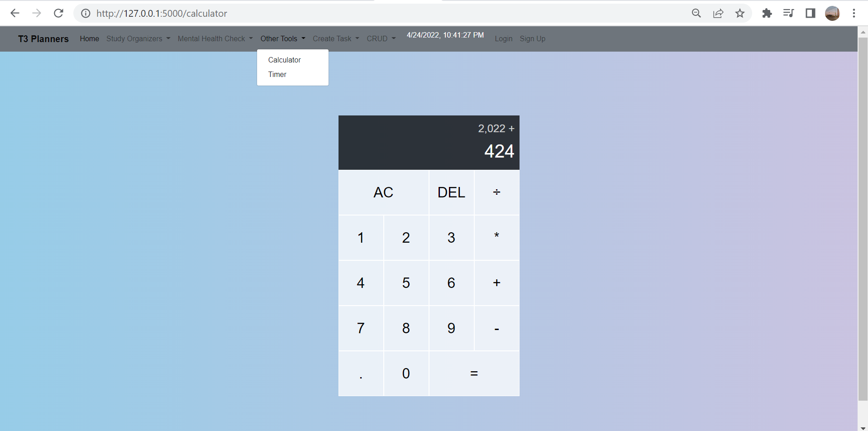Open the browser zoom magnifier icon
The image size is (868, 431).
click(696, 13)
